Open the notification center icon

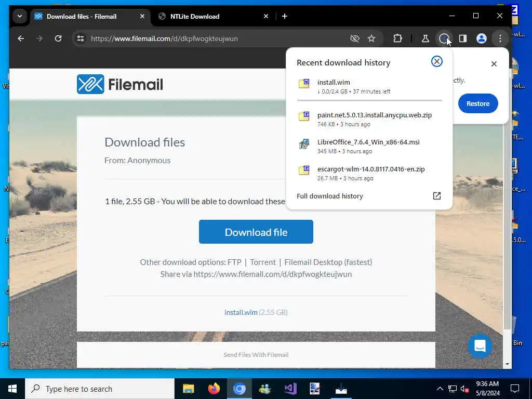515,389
